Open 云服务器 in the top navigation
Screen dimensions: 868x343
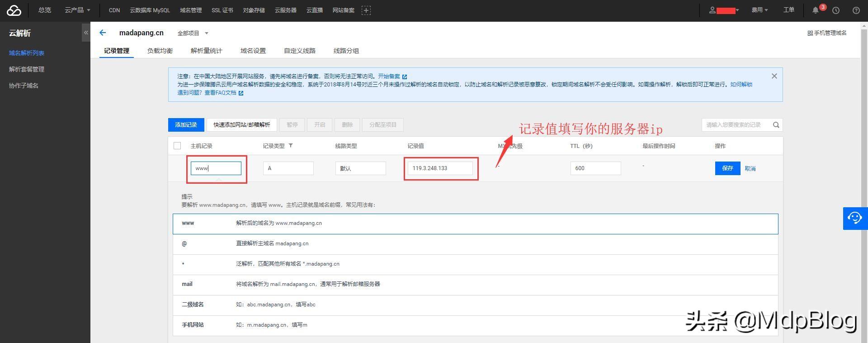tap(286, 10)
